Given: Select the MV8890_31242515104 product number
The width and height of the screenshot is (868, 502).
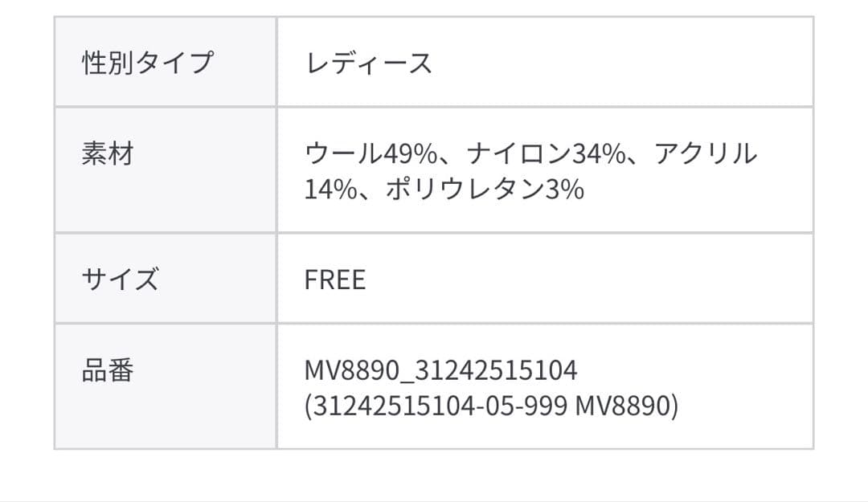Looking at the screenshot, I should click(x=440, y=370).
